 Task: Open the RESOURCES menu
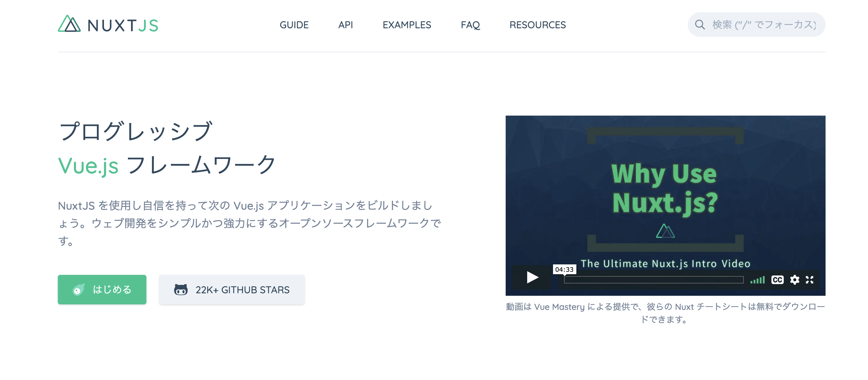pyautogui.click(x=537, y=25)
